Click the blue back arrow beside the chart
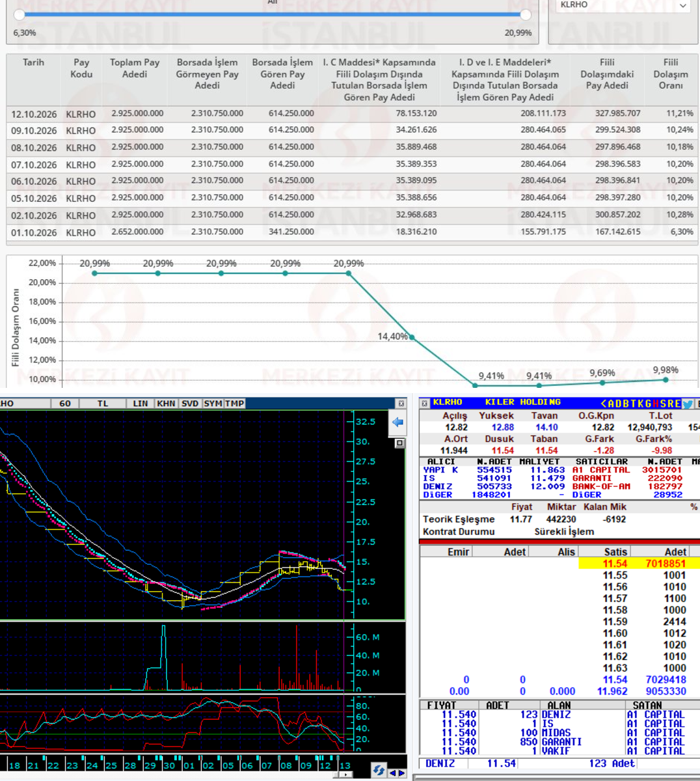This screenshot has width=700, height=781. coord(397,422)
